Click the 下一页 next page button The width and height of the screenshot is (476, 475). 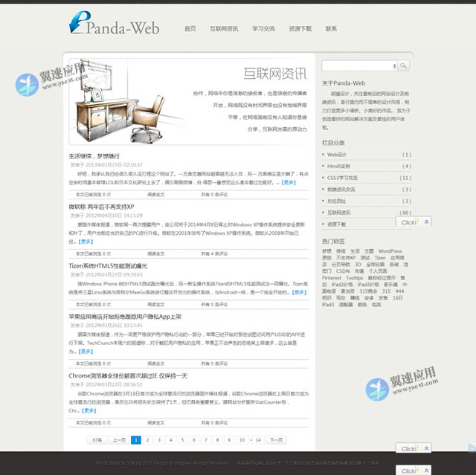pyautogui.click(x=276, y=440)
